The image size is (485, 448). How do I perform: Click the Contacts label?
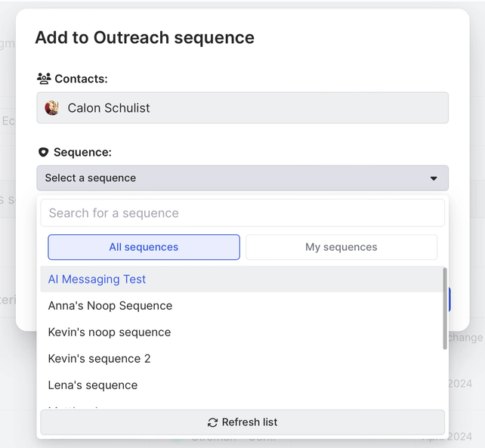point(81,79)
